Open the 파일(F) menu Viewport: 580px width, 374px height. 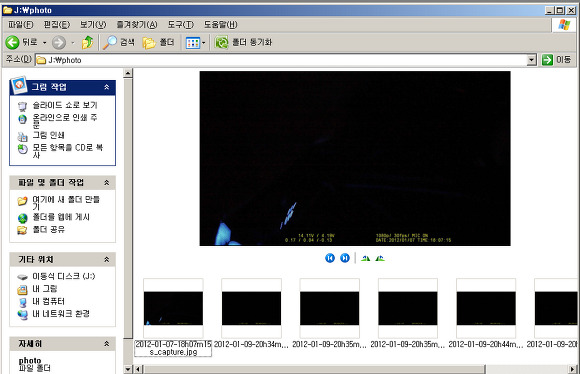[x=20, y=24]
